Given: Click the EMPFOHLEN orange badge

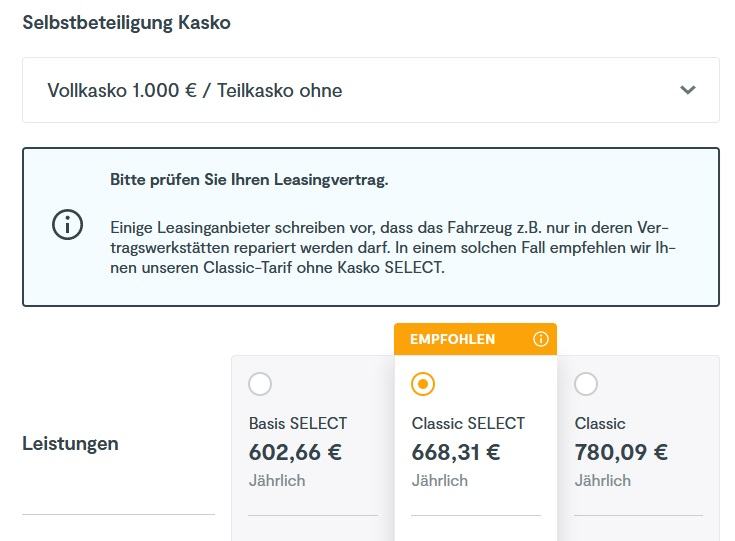Looking at the screenshot, I should pyautogui.click(x=453, y=339).
